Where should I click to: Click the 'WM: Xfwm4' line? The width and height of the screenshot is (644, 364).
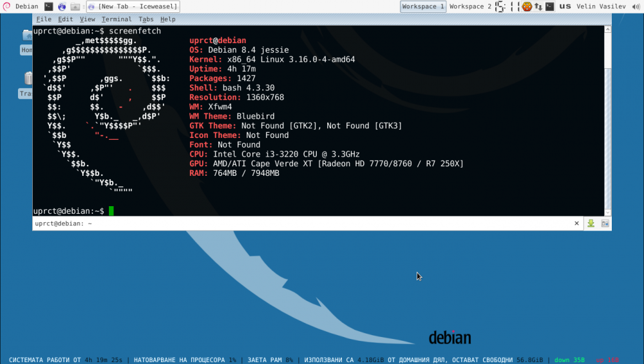pos(211,107)
